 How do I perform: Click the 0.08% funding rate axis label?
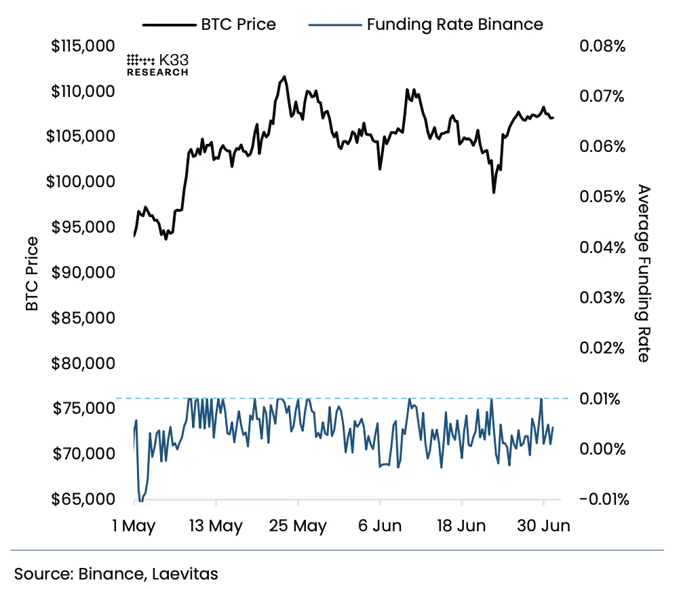(x=602, y=46)
